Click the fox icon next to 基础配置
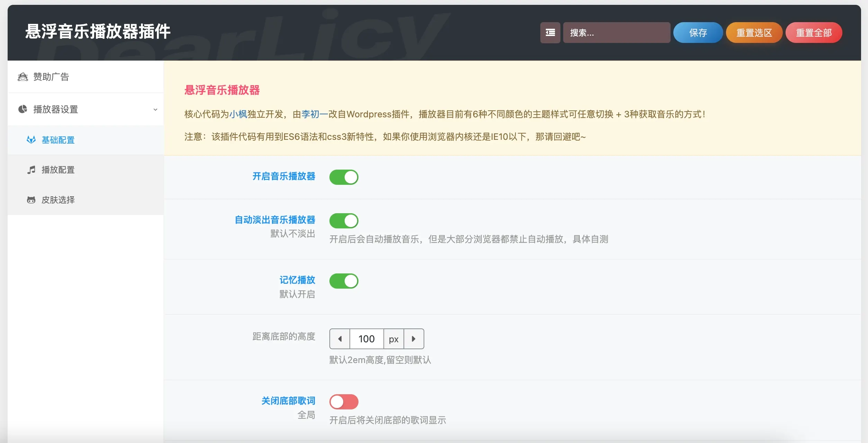Image resolution: width=868 pixels, height=443 pixels. [x=31, y=140]
